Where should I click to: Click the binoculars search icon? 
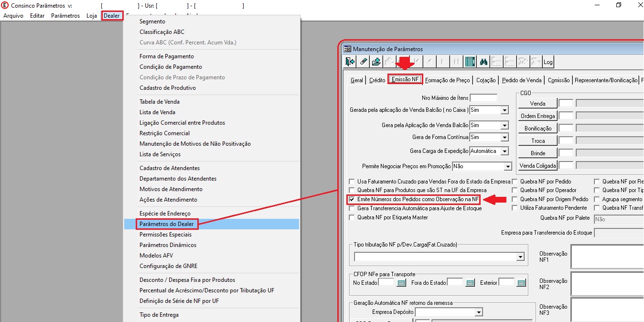point(483,62)
